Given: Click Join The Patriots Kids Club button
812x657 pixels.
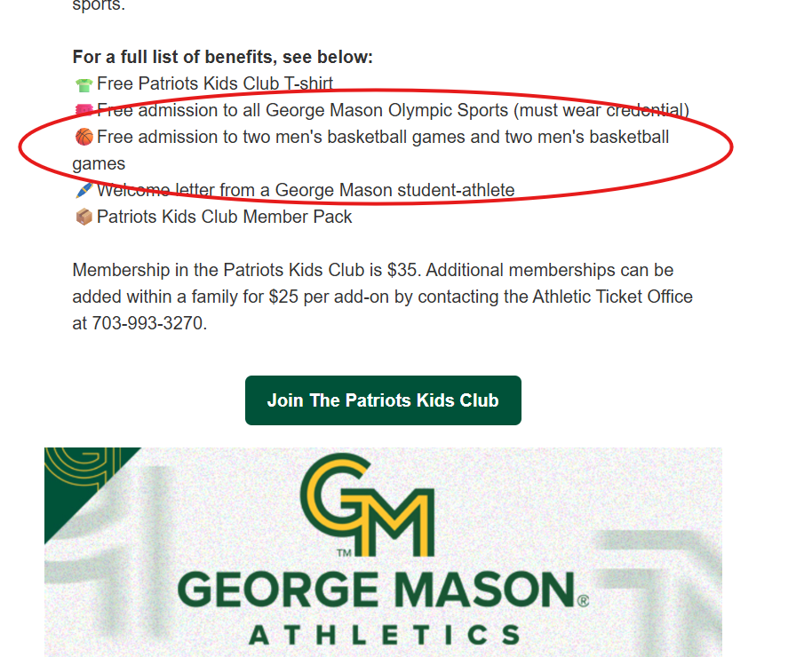Looking at the screenshot, I should (383, 400).
